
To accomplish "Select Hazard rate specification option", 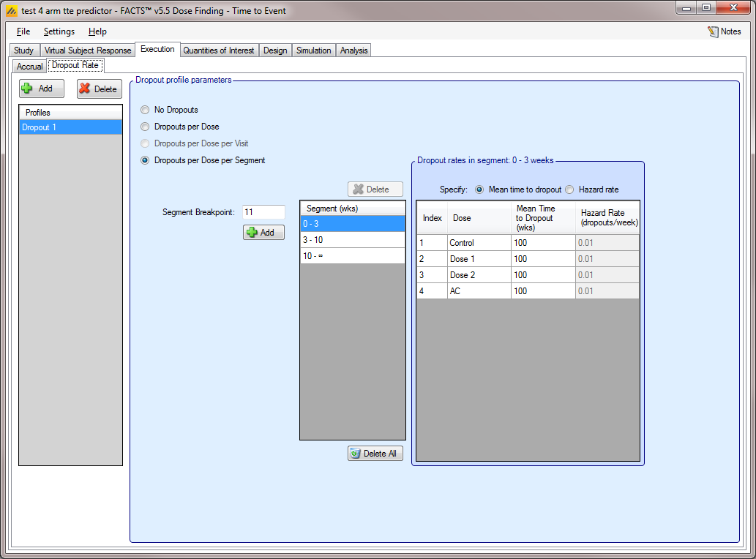I will click(569, 190).
